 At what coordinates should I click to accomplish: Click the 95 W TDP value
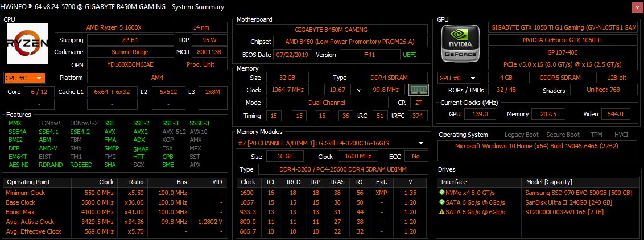click(209, 40)
